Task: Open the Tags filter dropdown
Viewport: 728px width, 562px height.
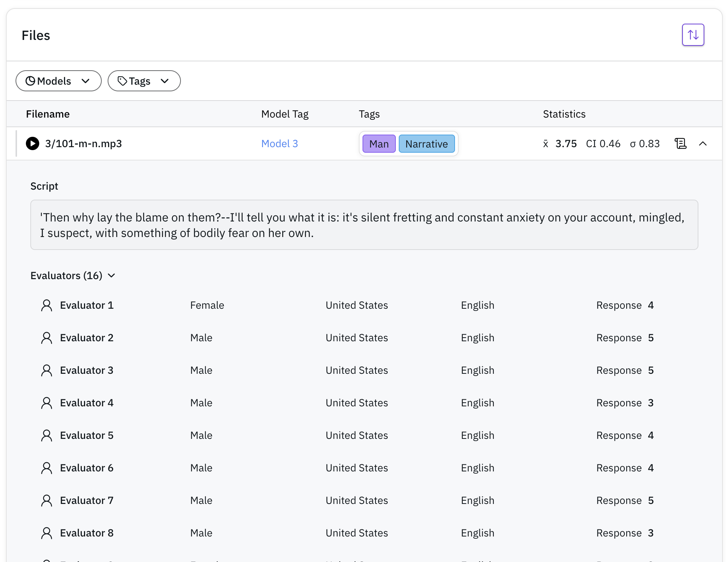Action: tap(144, 81)
